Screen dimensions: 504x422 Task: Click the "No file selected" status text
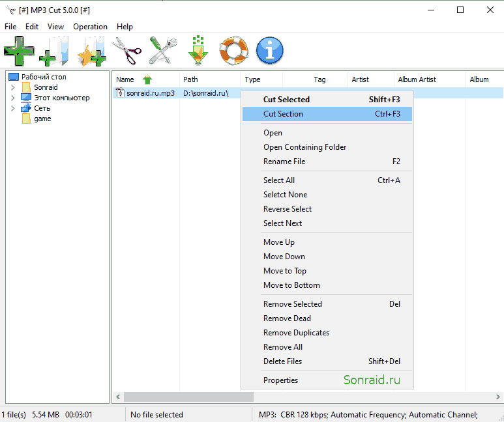[x=156, y=415]
